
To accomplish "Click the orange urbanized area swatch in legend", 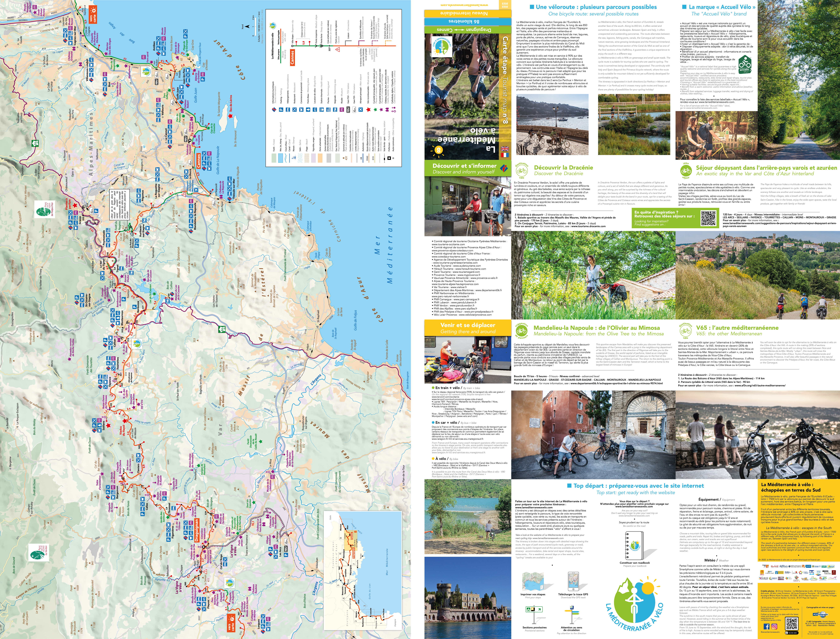I will (320, 158).
